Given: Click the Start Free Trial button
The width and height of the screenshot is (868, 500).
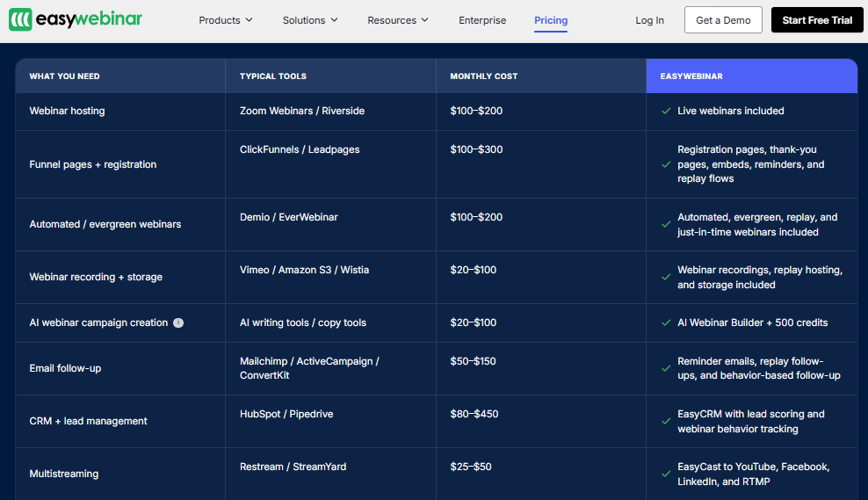Looking at the screenshot, I should pyautogui.click(x=817, y=20).
